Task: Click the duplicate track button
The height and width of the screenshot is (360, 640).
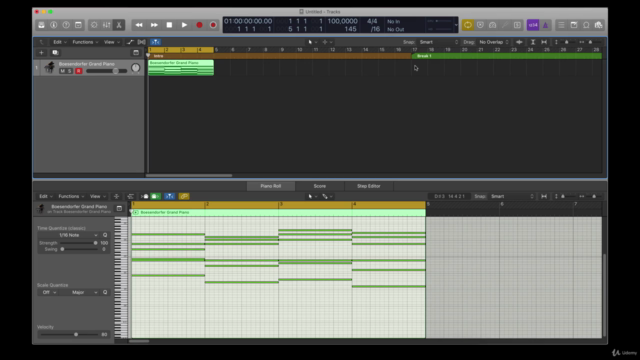Action: [x=56, y=53]
